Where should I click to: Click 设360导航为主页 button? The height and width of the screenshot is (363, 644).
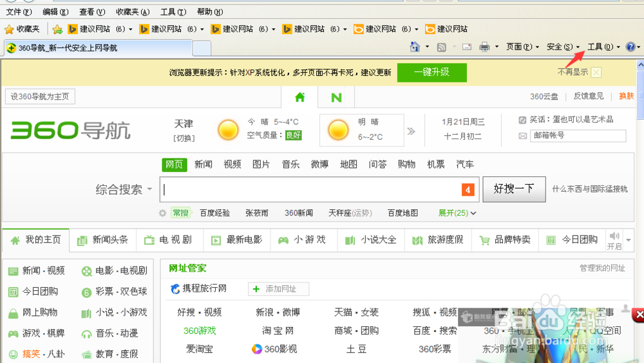(40, 97)
